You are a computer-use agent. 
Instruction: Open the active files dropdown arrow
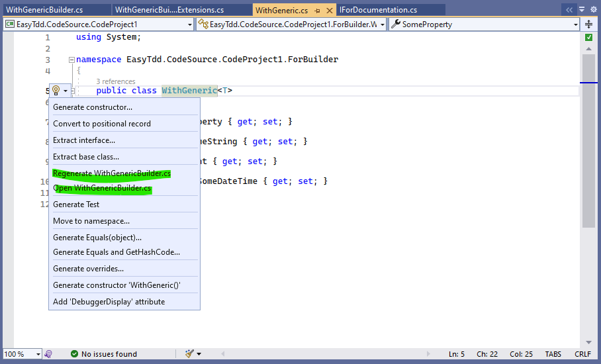[x=581, y=9]
